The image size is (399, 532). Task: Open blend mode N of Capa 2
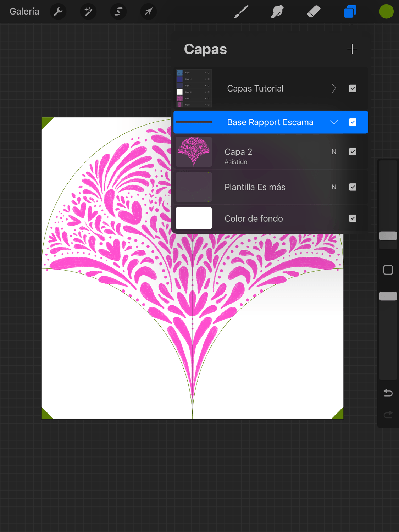[334, 152]
